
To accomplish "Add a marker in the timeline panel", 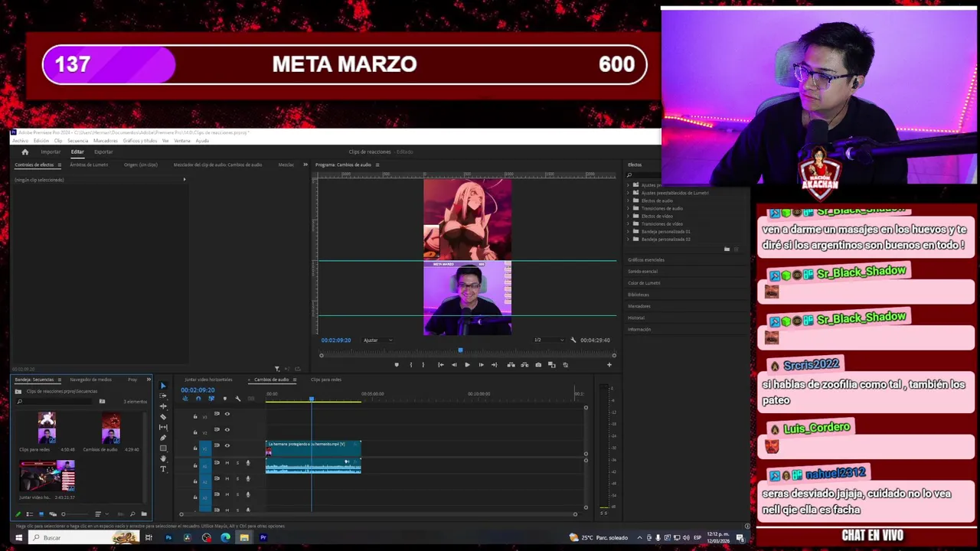I will 225,399.
